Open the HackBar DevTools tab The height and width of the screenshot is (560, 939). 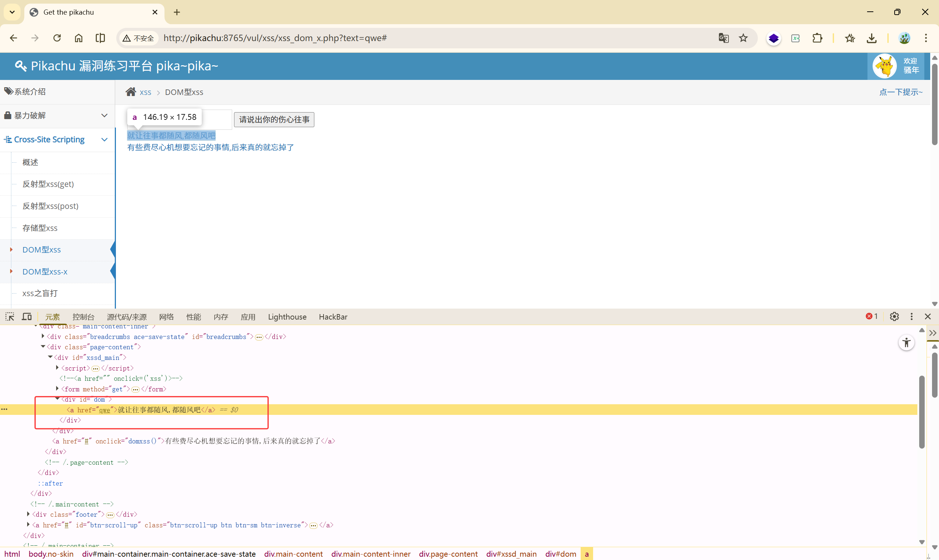(333, 317)
